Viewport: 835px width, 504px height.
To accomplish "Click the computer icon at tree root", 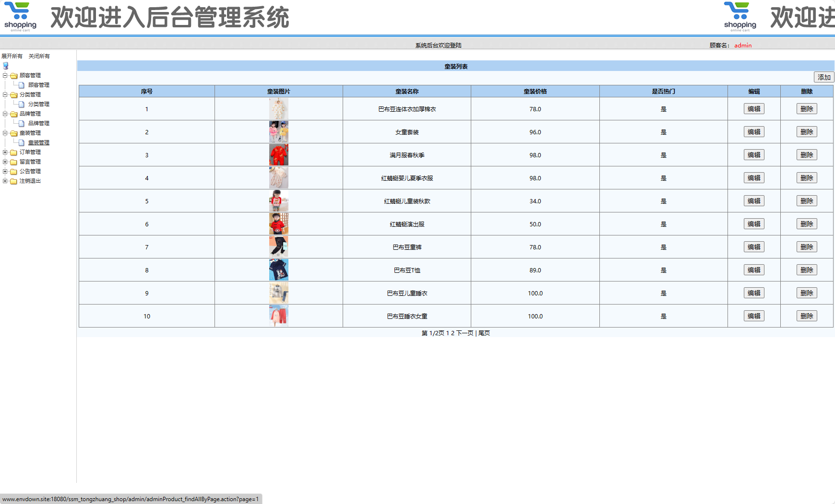I will [5, 65].
